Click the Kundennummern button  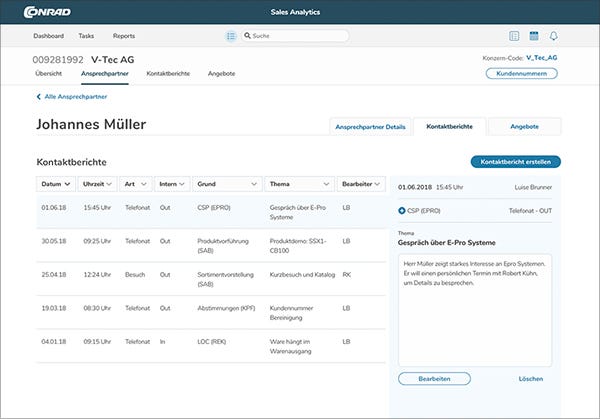[522, 73]
